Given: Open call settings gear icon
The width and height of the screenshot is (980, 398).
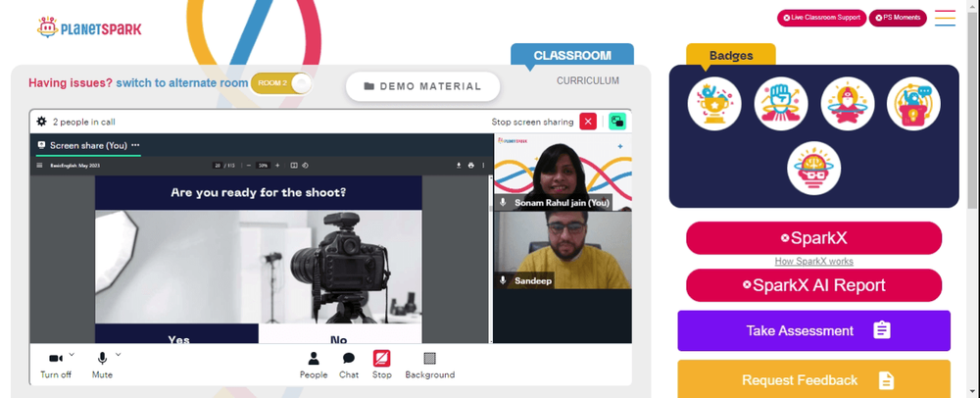Looking at the screenshot, I should (x=42, y=122).
